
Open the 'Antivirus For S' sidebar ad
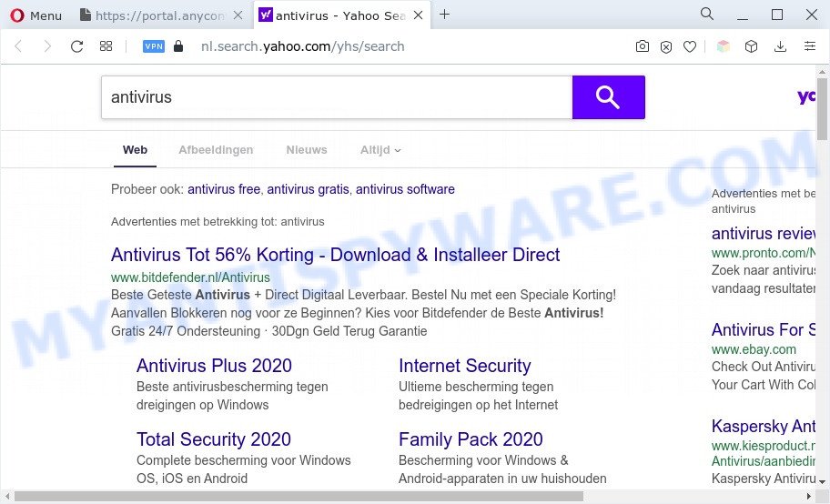coord(764,330)
